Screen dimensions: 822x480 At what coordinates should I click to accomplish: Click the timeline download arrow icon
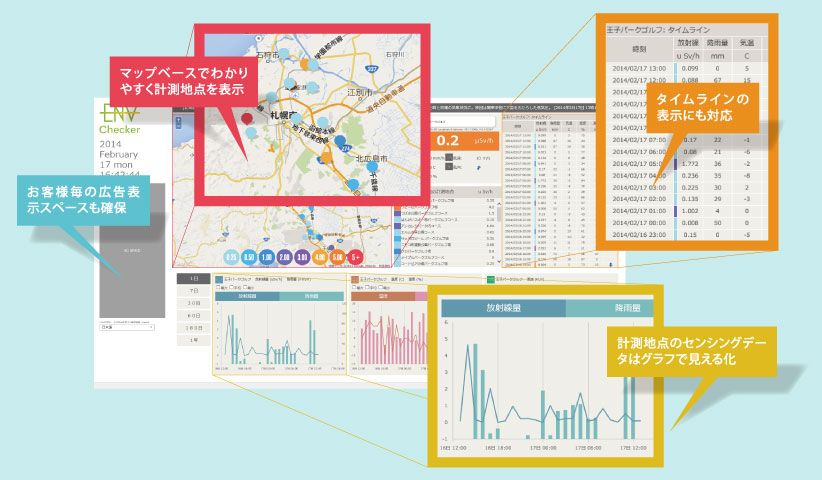(x=610, y=265)
